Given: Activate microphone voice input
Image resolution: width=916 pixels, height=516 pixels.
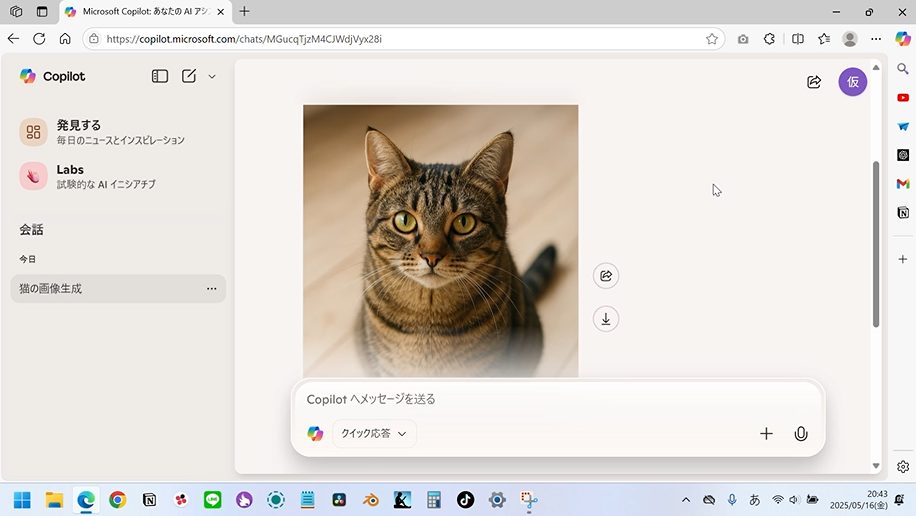Looking at the screenshot, I should click(x=800, y=434).
